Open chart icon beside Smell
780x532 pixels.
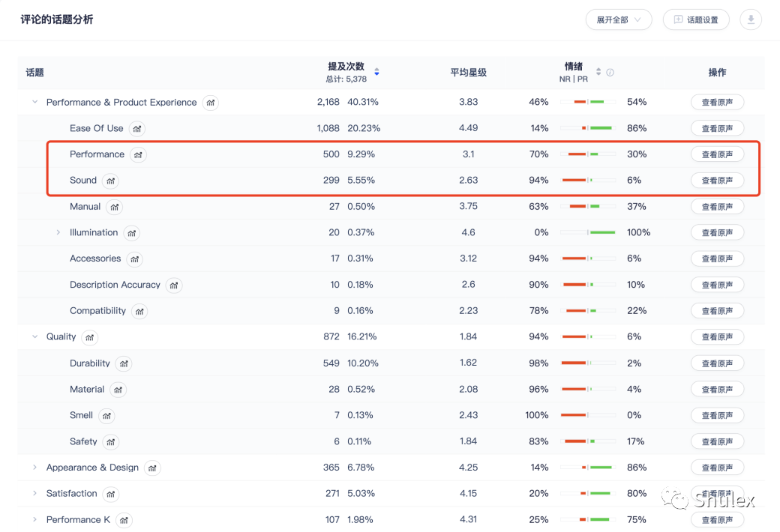[x=106, y=416]
